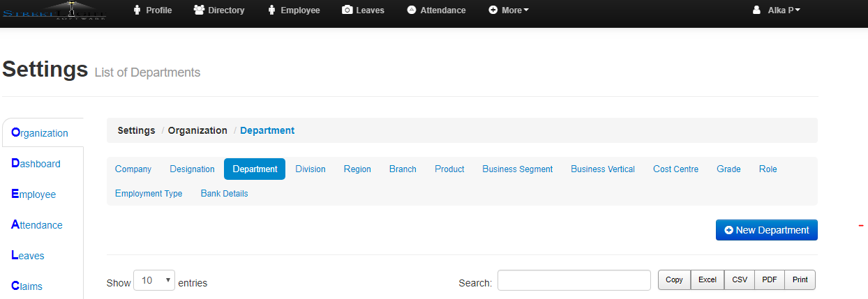This screenshot has height=299, width=868.
Task: Open the Directory page in navbar
Action: (x=219, y=10)
